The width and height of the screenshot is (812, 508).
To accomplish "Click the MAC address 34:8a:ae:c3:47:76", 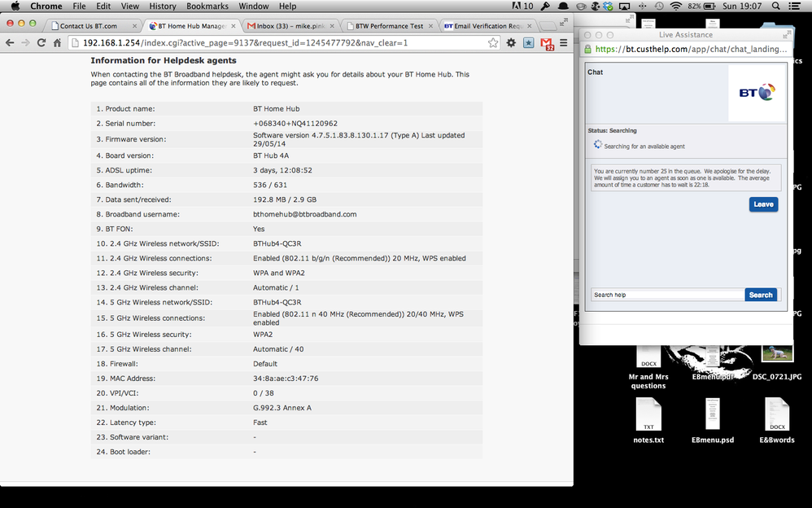I will pyautogui.click(x=286, y=379).
